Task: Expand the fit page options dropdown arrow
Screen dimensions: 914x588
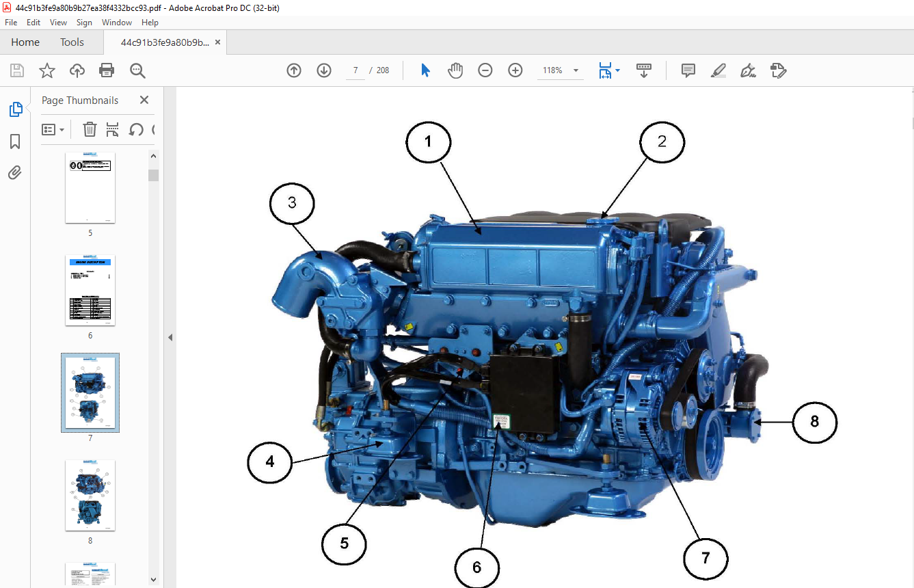Action: [x=618, y=70]
